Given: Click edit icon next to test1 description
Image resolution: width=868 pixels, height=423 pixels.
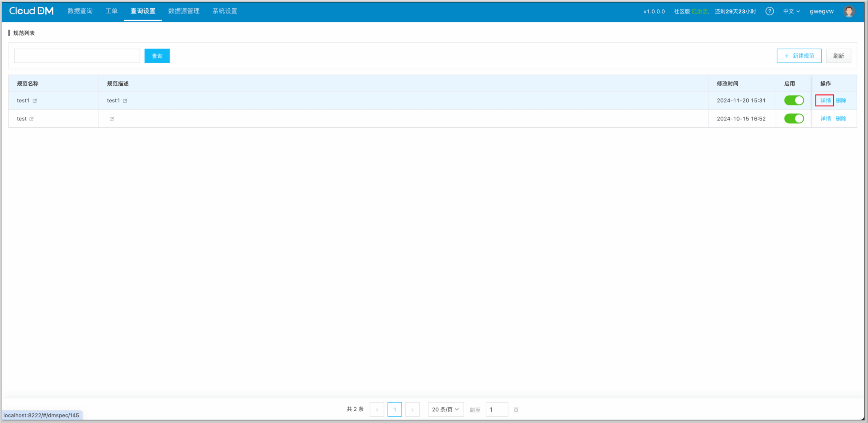Looking at the screenshot, I should 125,101.
